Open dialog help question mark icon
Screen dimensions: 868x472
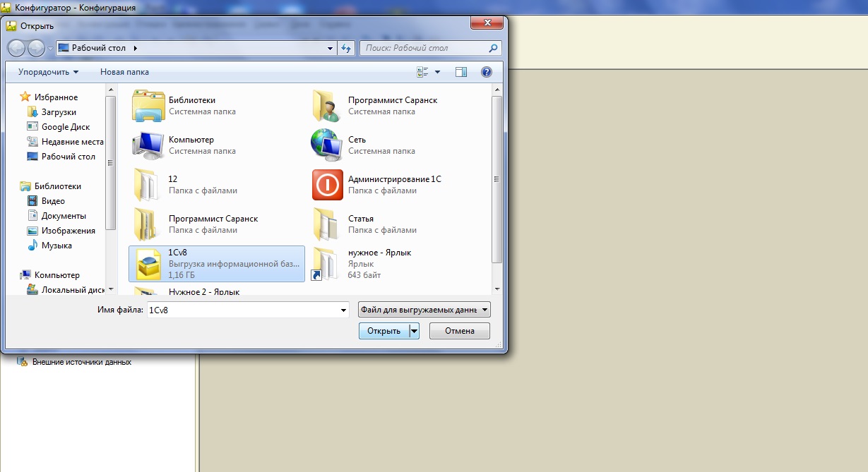[486, 72]
